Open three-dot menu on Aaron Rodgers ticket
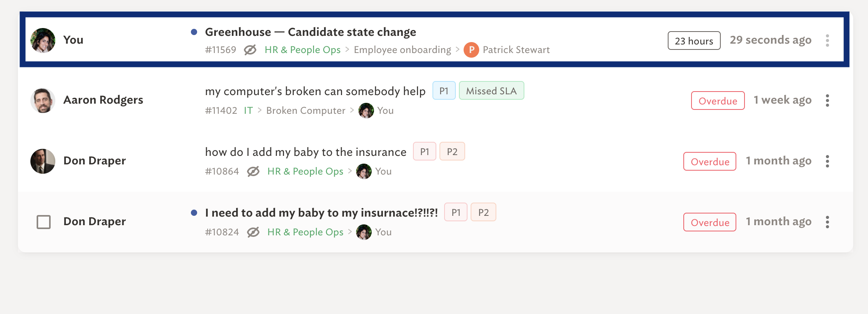 [827, 101]
